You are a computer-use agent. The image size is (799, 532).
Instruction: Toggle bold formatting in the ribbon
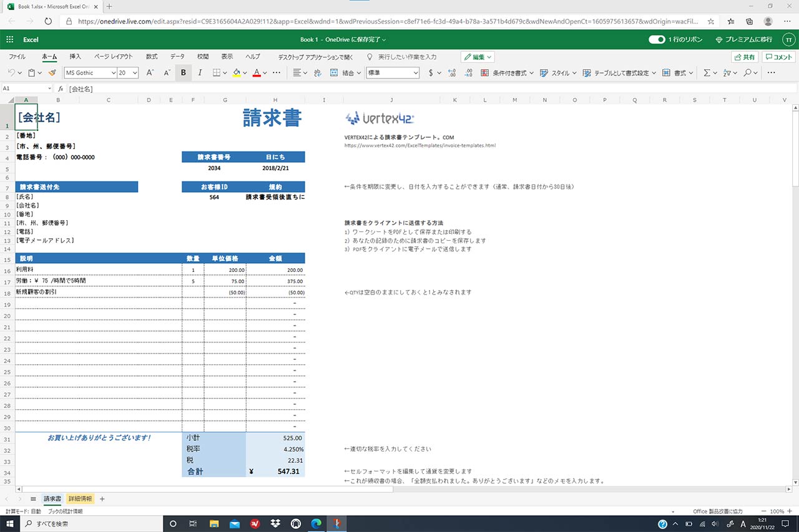pyautogui.click(x=184, y=73)
